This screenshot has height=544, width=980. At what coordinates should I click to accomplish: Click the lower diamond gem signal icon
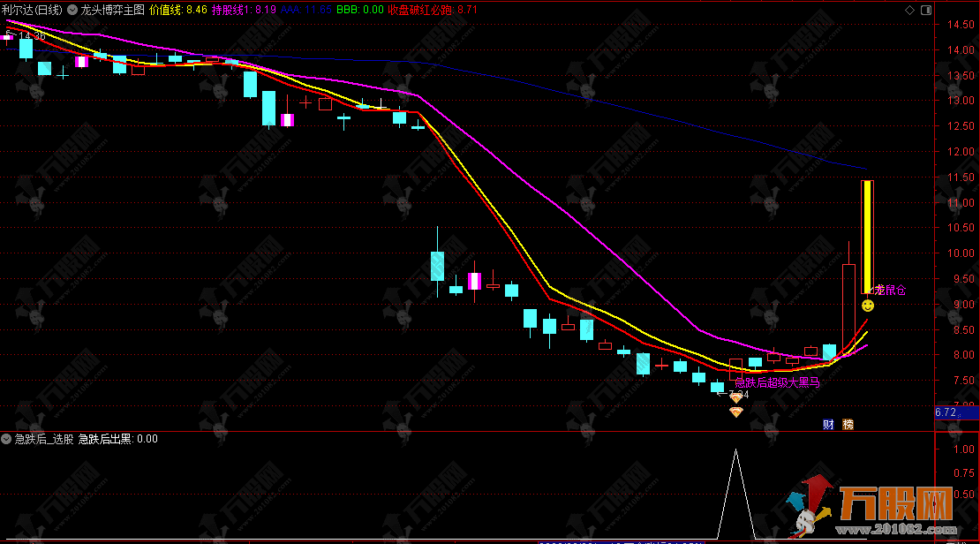tap(735, 412)
